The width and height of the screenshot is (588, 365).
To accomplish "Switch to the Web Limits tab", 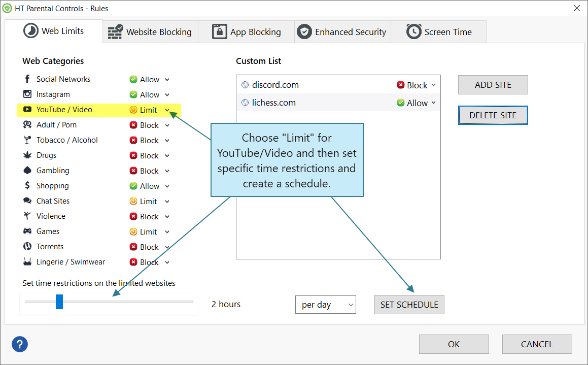I will (54, 31).
